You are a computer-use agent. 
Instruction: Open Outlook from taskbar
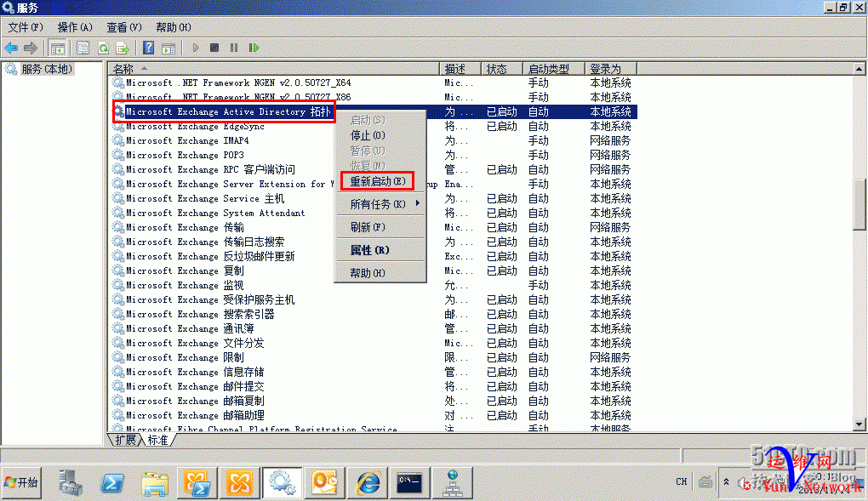tap(325, 483)
